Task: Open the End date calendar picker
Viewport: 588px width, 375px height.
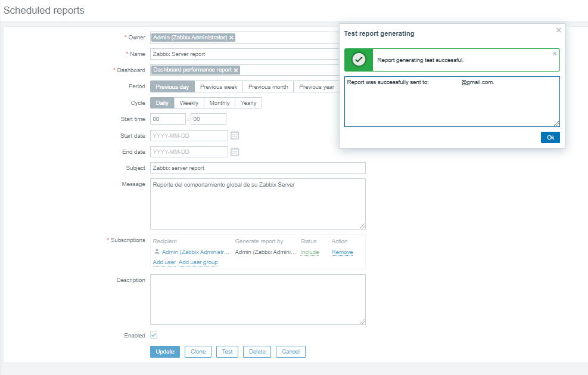Action: (235, 152)
